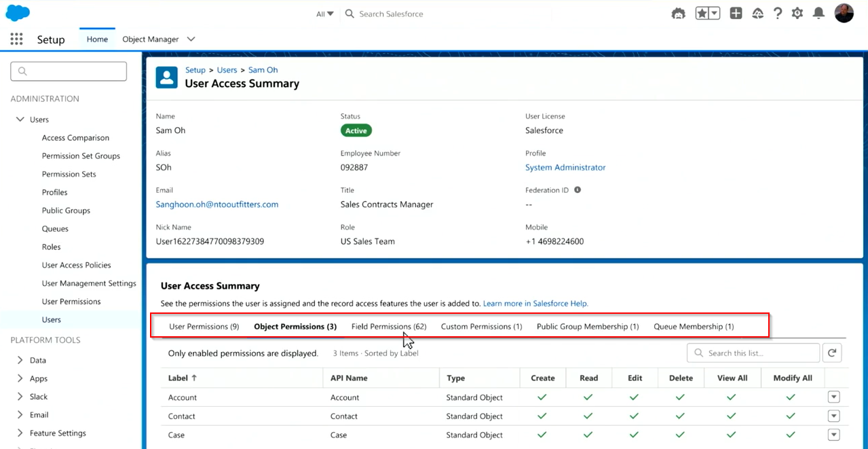Click the user record icon beside User Access Summary
This screenshot has width=868, height=449.
[x=167, y=77]
